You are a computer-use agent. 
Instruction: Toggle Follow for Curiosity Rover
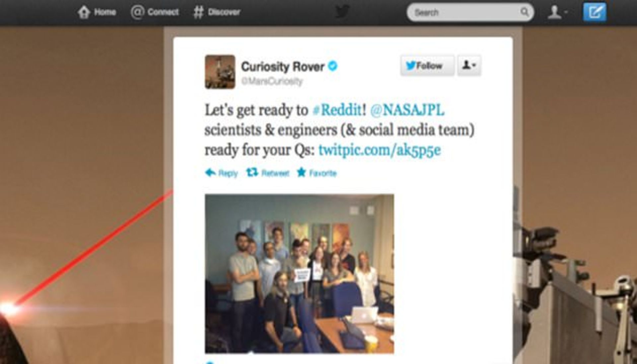pyautogui.click(x=427, y=66)
